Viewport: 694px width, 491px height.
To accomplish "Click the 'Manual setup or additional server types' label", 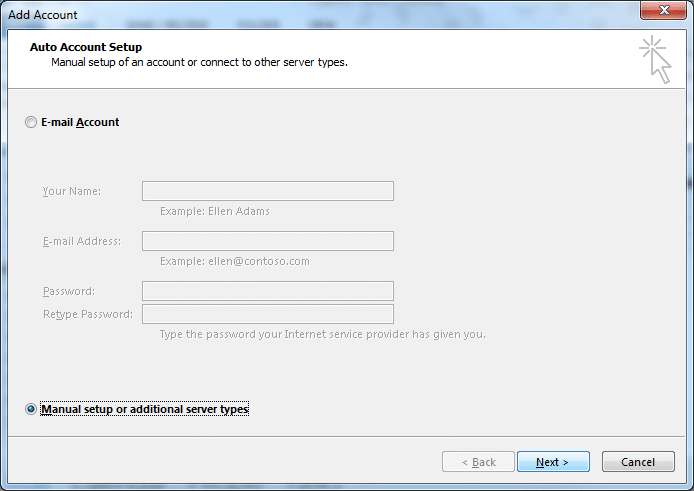I will 145,409.
